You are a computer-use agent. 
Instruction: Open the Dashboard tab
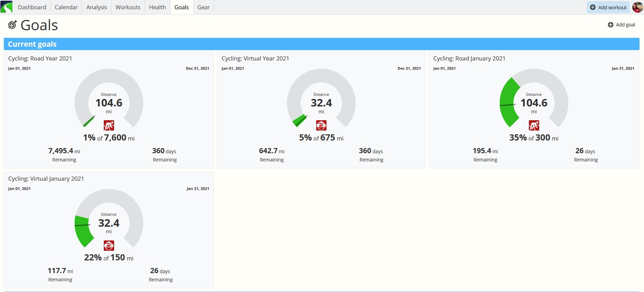[x=32, y=7]
